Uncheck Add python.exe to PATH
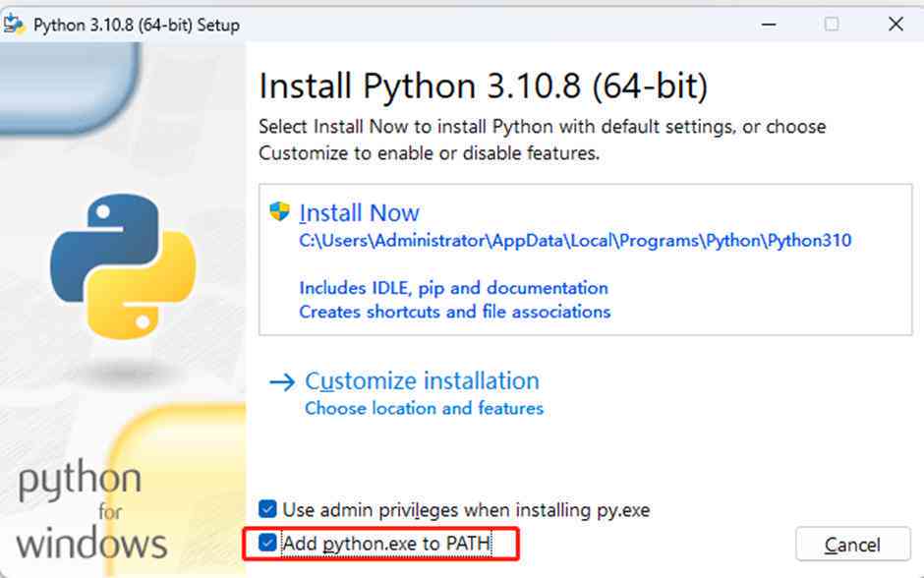The width and height of the screenshot is (924, 578). tap(267, 543)
